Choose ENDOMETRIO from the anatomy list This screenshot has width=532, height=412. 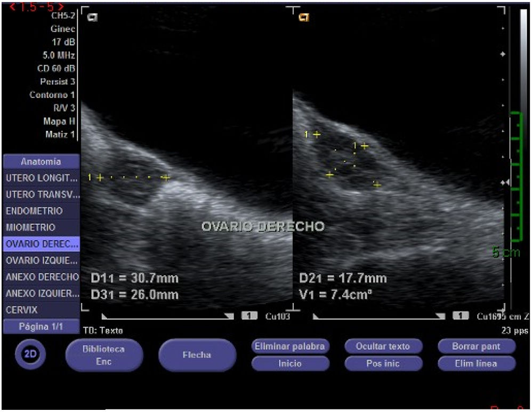(x=41, y=211)
